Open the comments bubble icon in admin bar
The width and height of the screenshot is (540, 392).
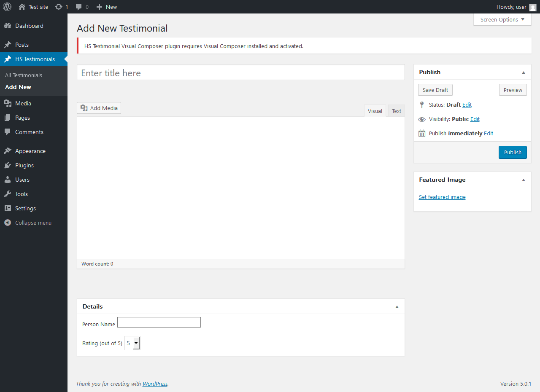point(79,7)
